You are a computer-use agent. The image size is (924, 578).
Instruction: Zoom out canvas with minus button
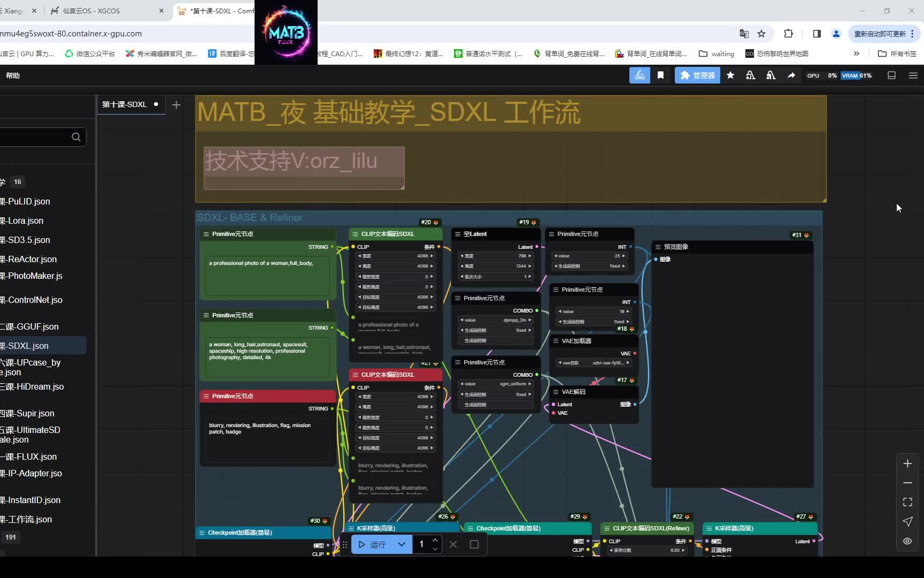pyautogui.click(x=907, y=483)
